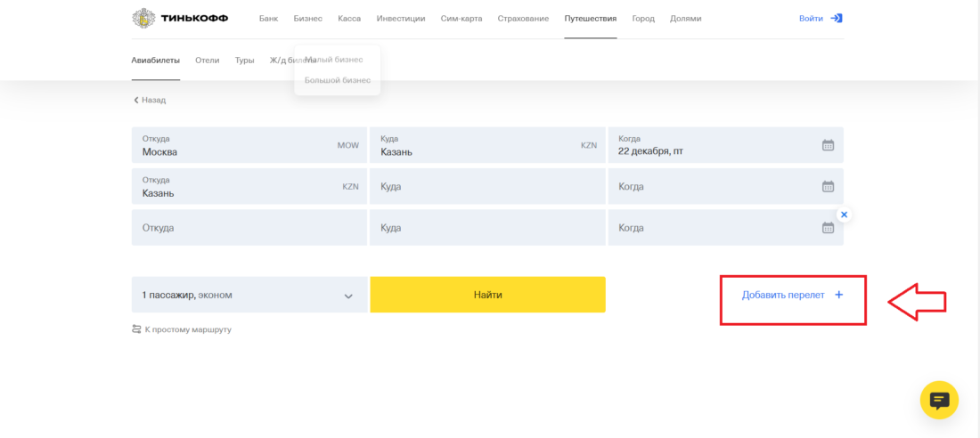Open the Бизнес menu item
Image resolution: width=980 pixels, height=438 pixels.
307,19
